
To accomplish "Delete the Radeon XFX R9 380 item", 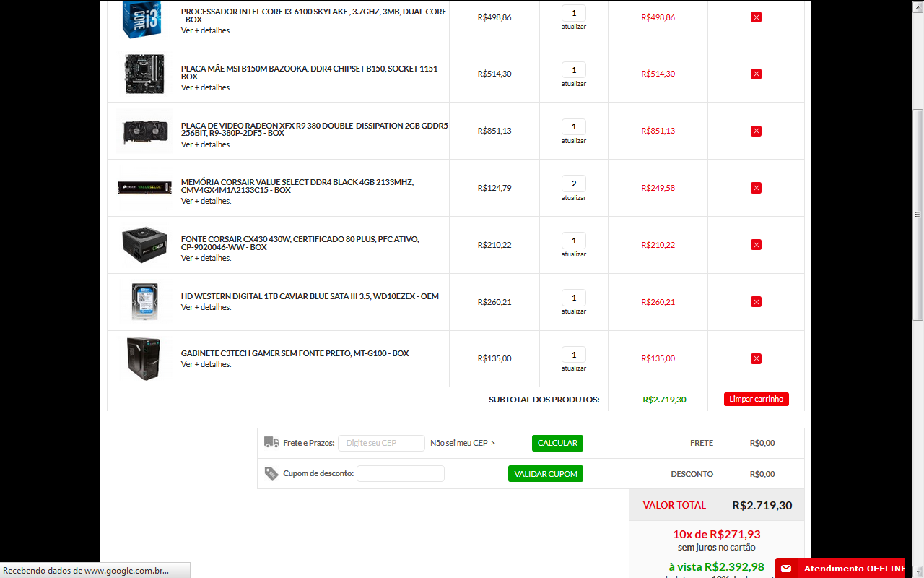I will click(756, 131).
